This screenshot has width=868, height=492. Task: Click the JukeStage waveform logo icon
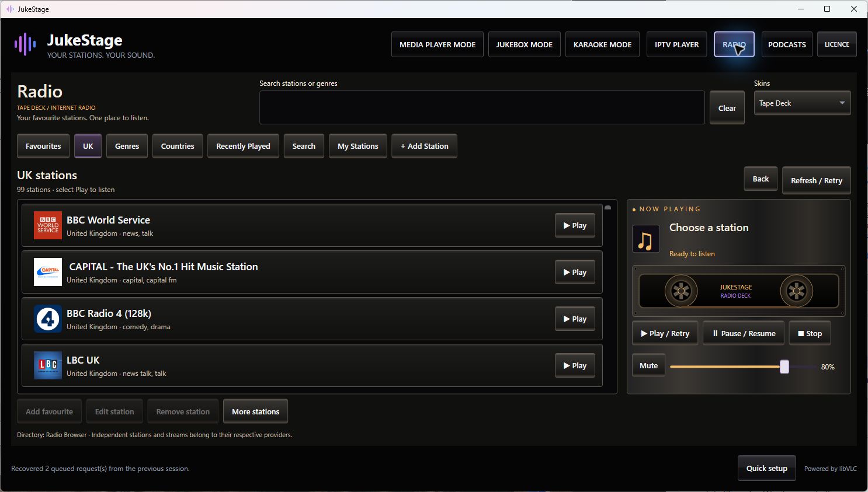[25, 44]
